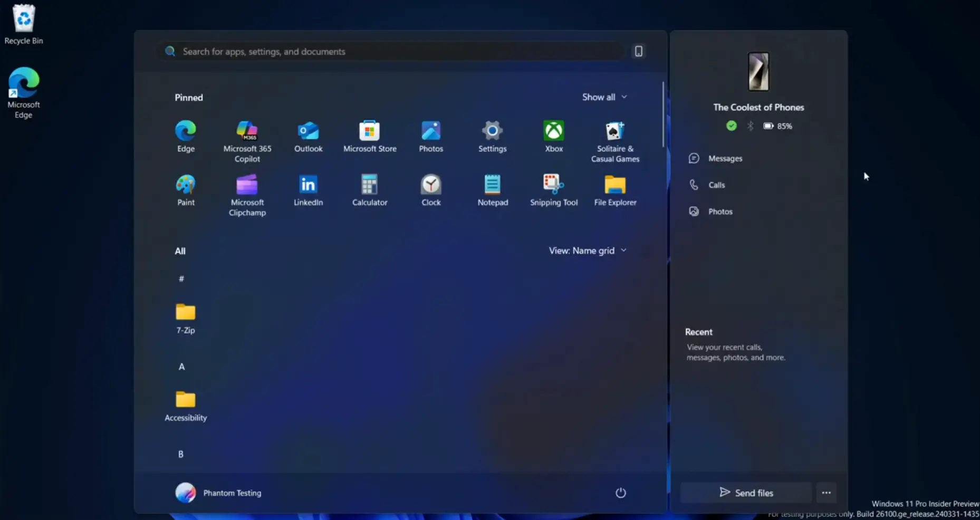Expand the Show all pinned dropdown

click(x=604, y=97)
